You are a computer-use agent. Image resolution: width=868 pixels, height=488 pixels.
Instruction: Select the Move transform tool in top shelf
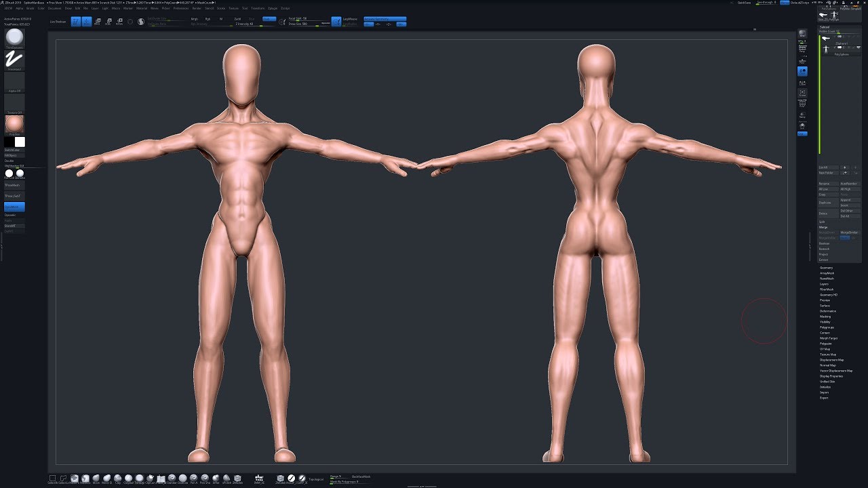(x=97, y=22)
